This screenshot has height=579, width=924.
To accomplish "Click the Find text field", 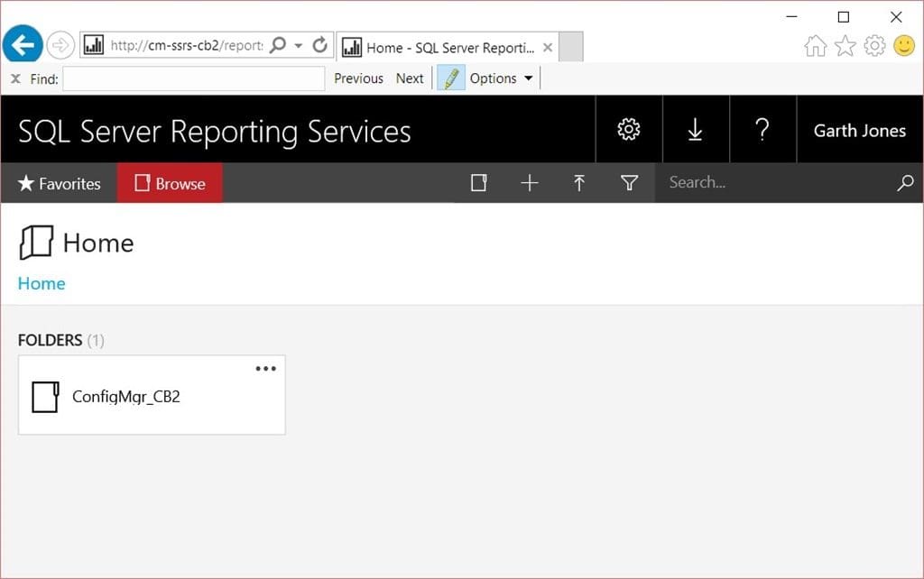I will click(194, 78).
